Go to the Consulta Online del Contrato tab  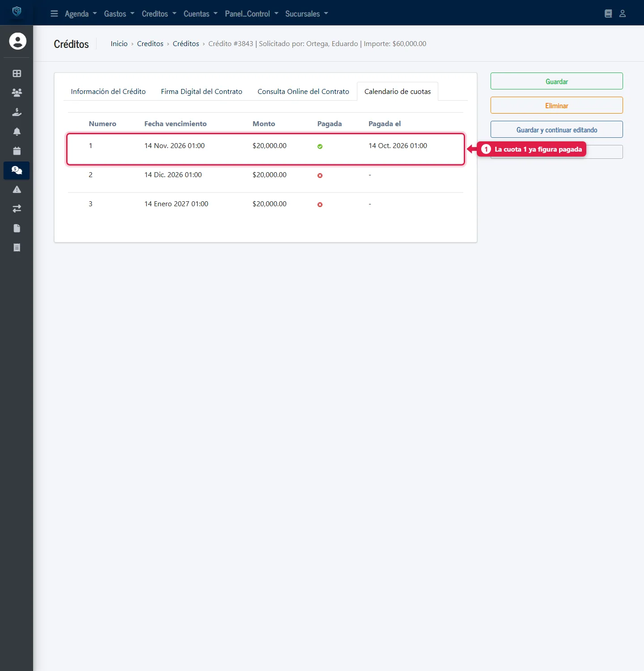pyautogui.click(x=303, y=91)
